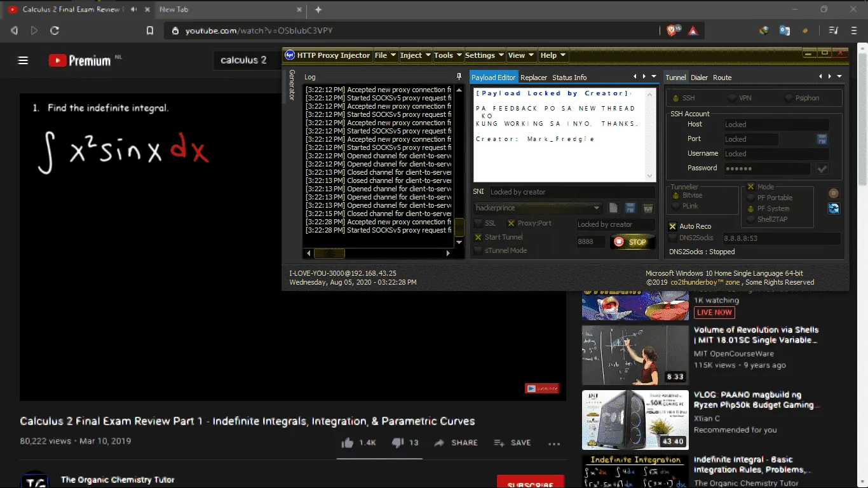Like the video with thumbs up
868x488 pixels.
347,443
